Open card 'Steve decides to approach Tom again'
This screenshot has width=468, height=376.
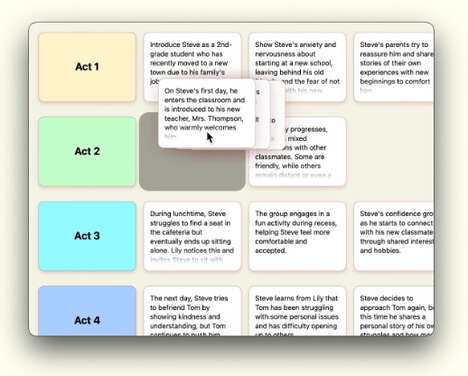pyautogui.click(x=394, y=311)
